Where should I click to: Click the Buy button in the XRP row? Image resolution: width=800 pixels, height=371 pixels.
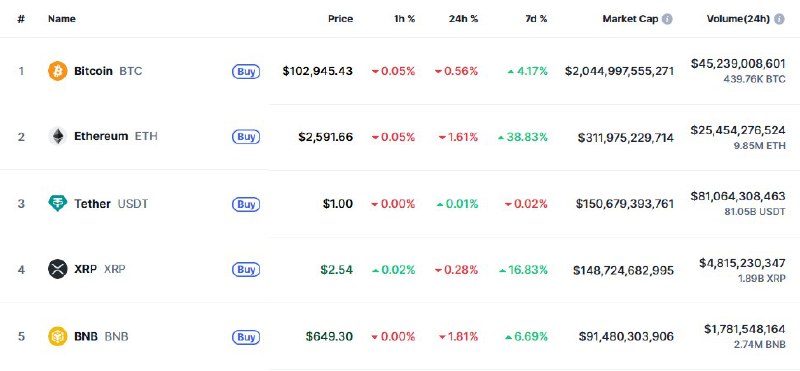(x=246, y=269)
